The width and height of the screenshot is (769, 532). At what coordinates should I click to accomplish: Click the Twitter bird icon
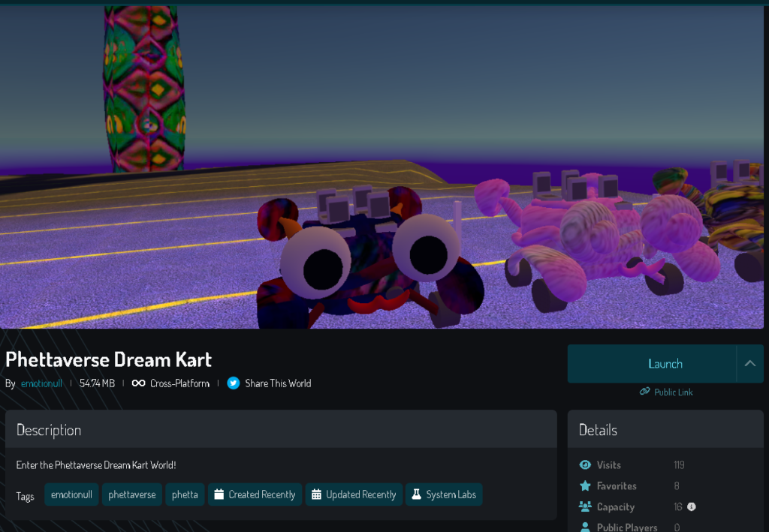(x=234, y=383)
